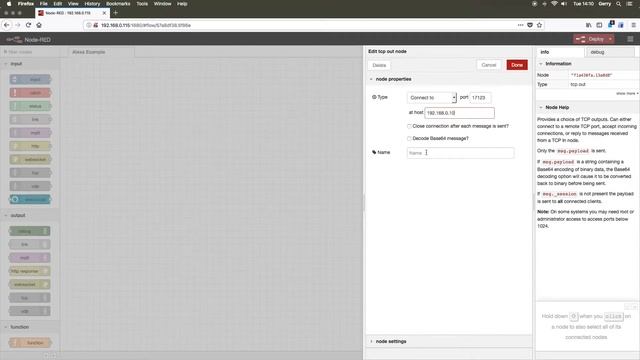The height and width of the screenshot is (360, 640).
Task: Pick the tcp node under the output section
Action: [29, 298]
